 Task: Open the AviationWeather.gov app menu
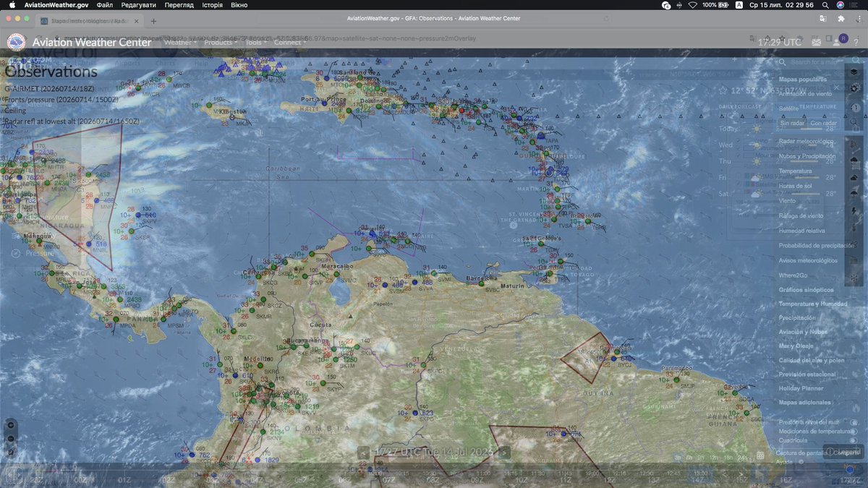coord(56,4)
